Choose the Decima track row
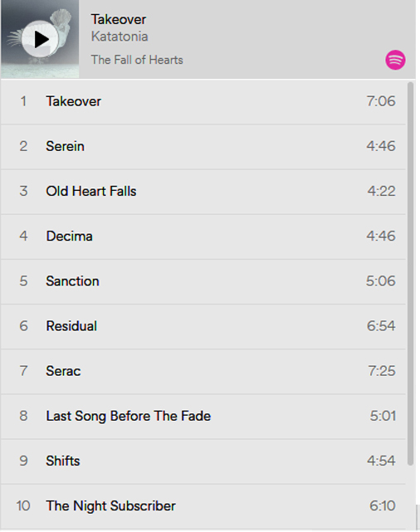The height and width of the screenshot is (532, 420). [x=203, y=237]
